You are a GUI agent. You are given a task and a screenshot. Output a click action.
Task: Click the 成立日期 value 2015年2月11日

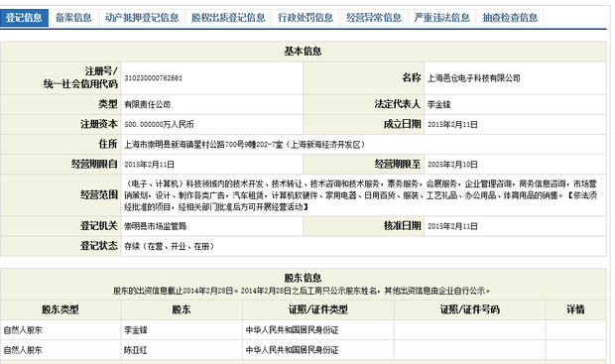click(452, 125)
